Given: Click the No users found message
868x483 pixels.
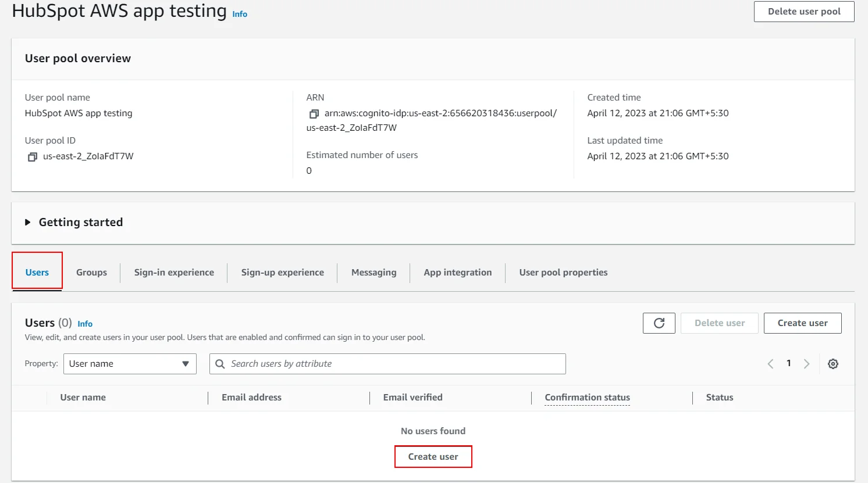Looking at the screenshot, I should click(433, 431).
